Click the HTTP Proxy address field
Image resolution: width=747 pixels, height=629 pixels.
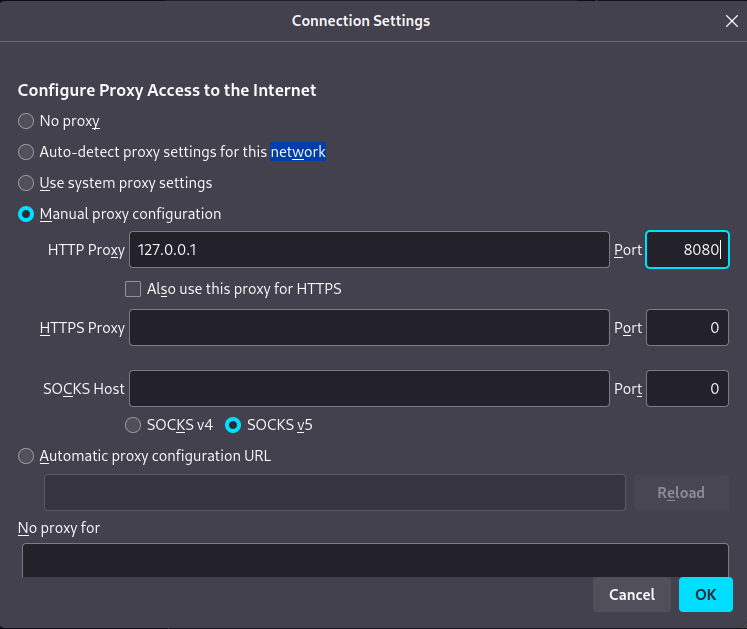pyautogui.click(x=369, y=250)
